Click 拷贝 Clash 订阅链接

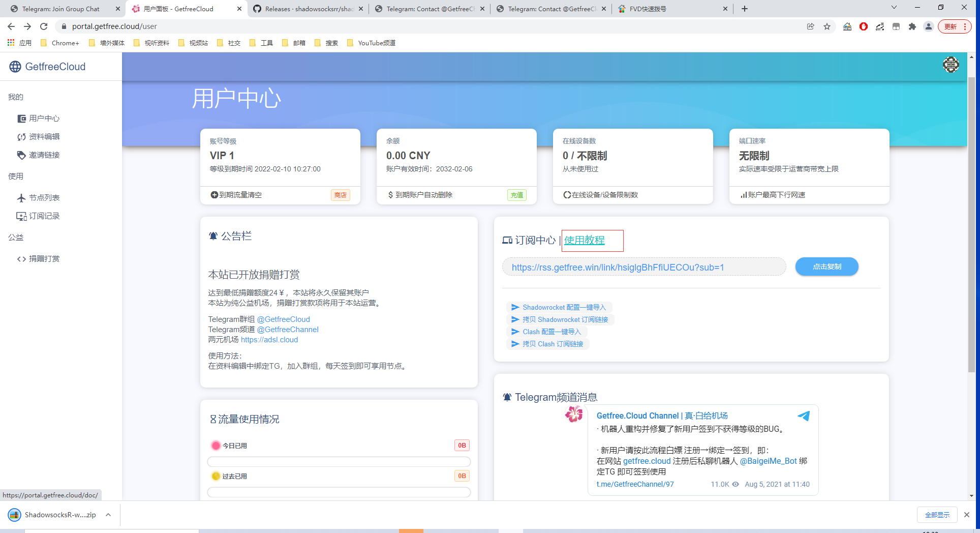(x=547, y=344)
